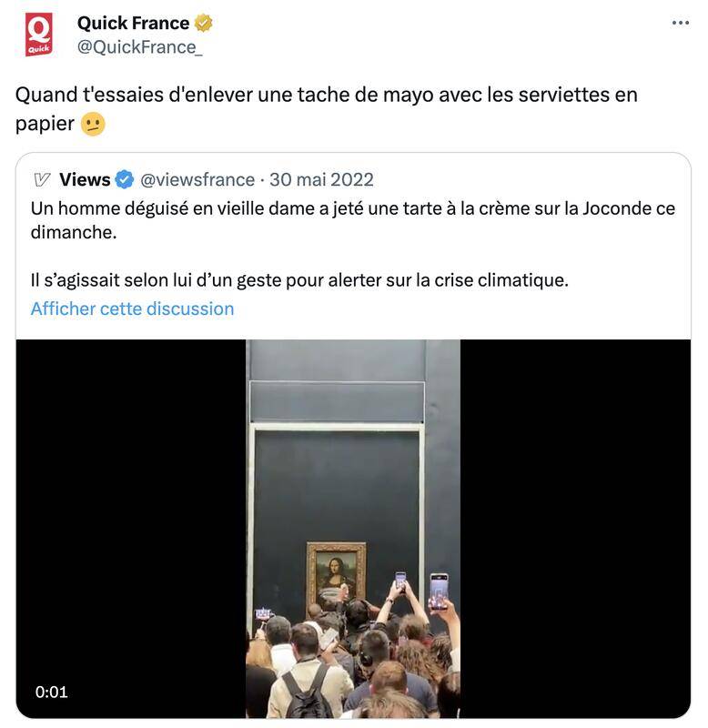Click the tweet text about 'tache de mayo'

coord(327,108)
